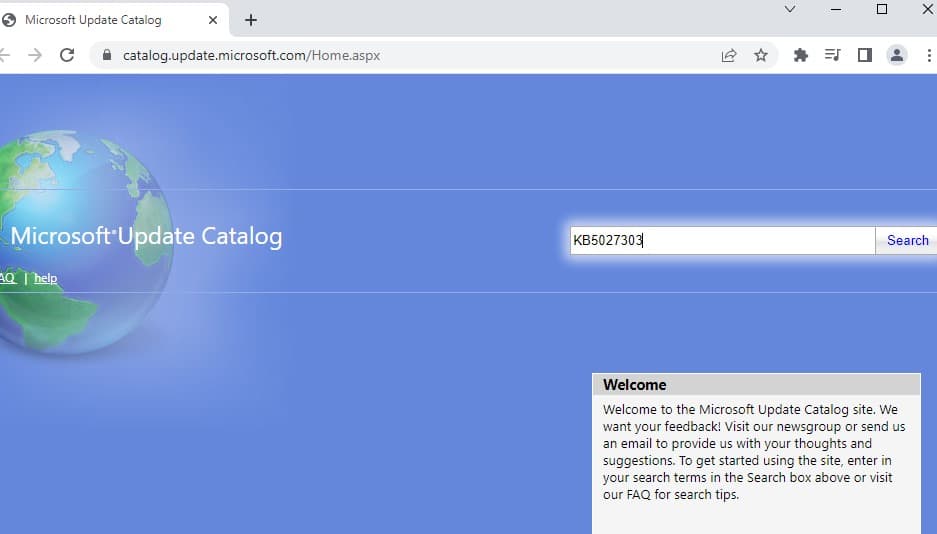Close the Microsoft Update Catalog tab
The image size is (937, 534).
213,20
